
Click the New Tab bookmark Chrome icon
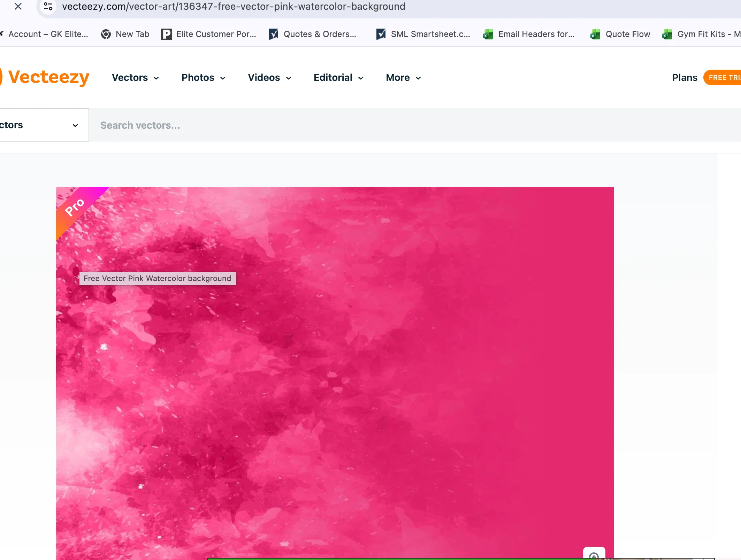pos(106,34)
